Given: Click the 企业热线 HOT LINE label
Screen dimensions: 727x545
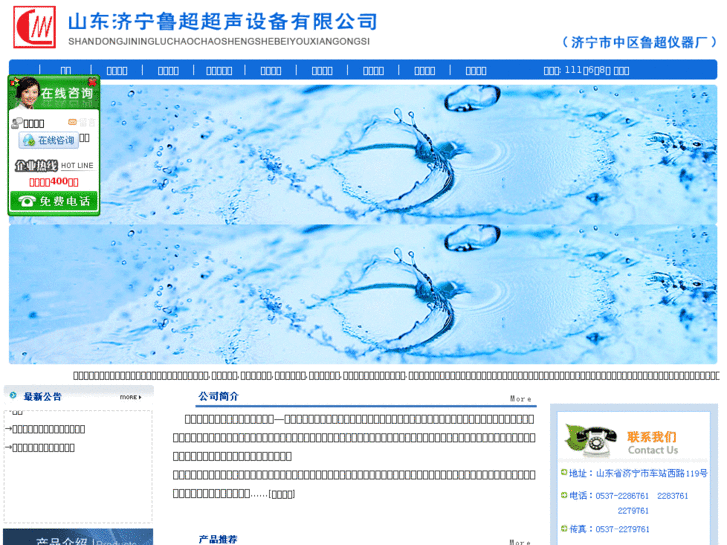Looking at the screenshot, I should click(54, 165).
